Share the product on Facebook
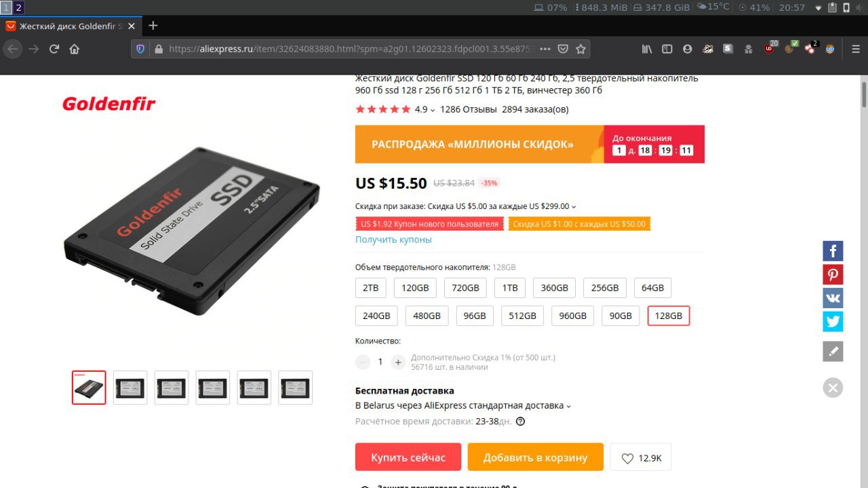This screenshot has width=868, height=488. click(833, 251)
